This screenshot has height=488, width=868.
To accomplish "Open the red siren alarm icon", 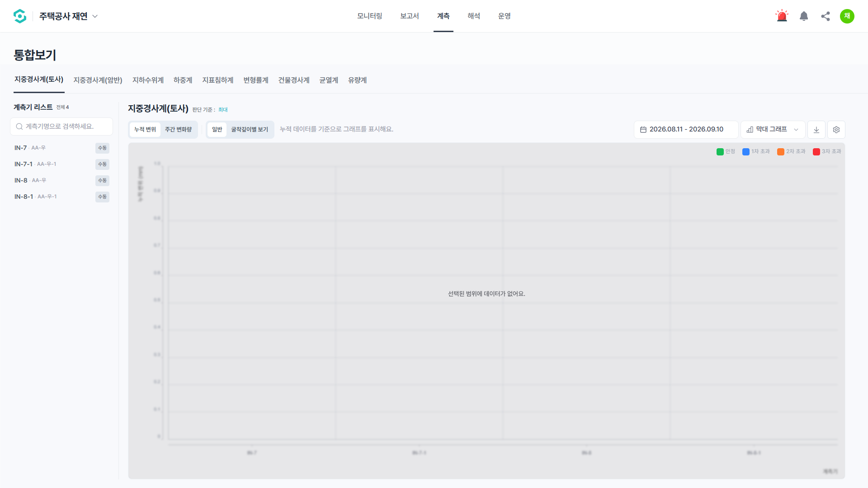I will pyautogui.click(x=782, y=16).
